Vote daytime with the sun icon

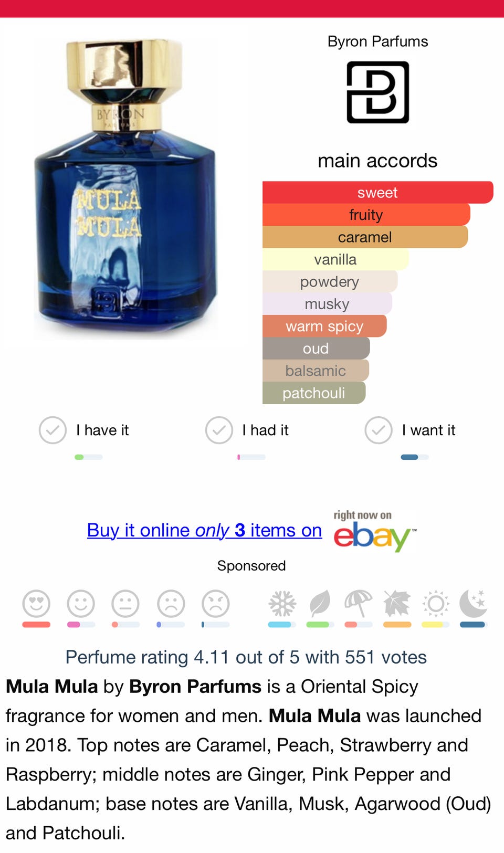click(x=436, y=604)
